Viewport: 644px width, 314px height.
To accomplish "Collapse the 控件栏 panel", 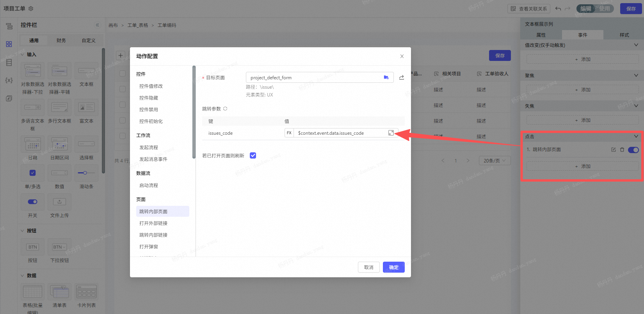I will click(x=97, y=25).
